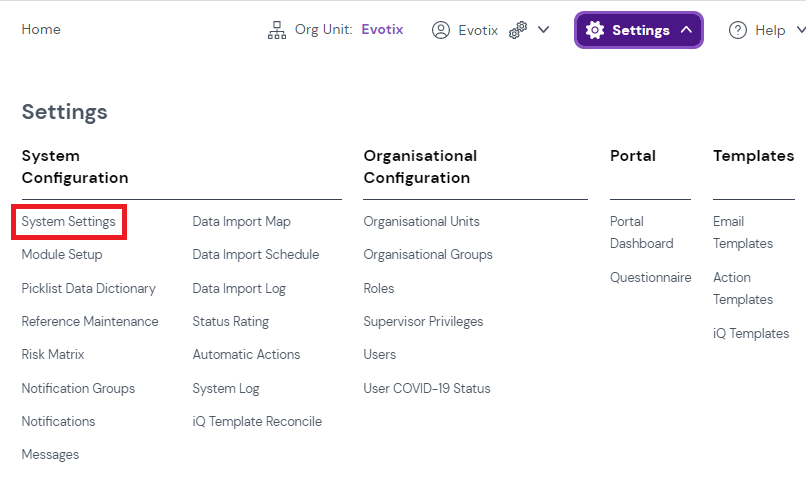Open Automatic Actions settings

246,354
